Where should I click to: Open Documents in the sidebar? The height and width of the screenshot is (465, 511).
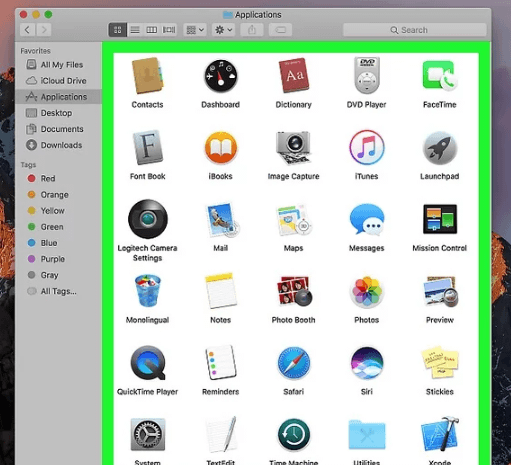[x=58, y=129]
